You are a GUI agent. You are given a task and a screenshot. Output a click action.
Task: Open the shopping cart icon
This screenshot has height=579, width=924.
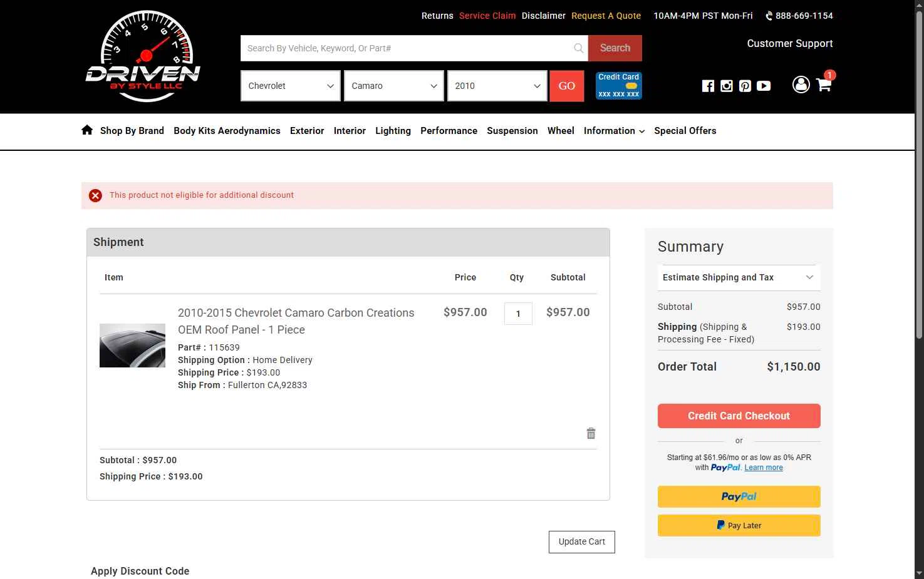click(x=824, y=85)
